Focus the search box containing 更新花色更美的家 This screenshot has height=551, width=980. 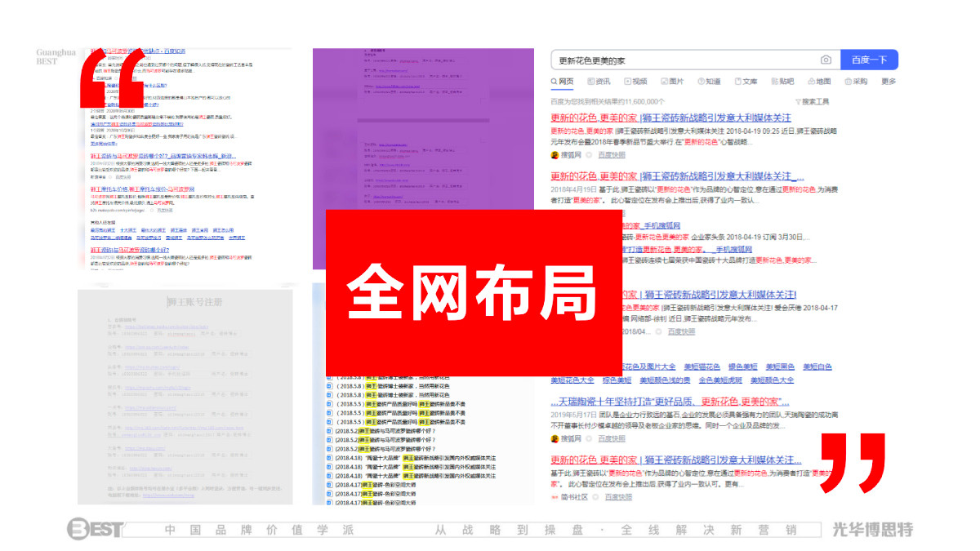[695, 60]
